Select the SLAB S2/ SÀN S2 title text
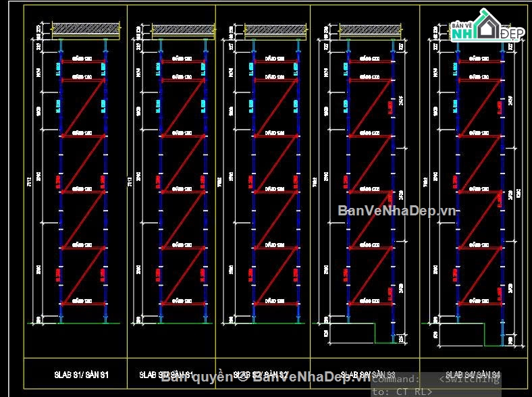This screenshot has height=397, width=532. pos(261,375)
